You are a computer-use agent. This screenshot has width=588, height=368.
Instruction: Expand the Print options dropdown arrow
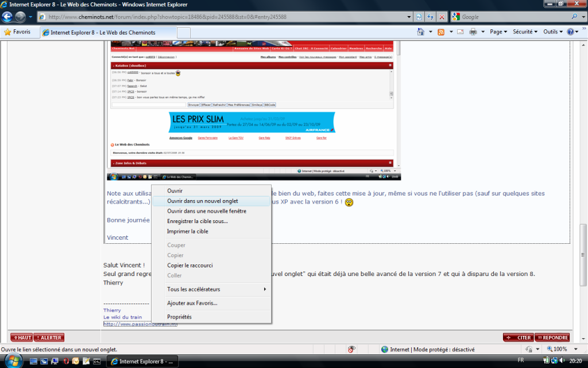483,32
